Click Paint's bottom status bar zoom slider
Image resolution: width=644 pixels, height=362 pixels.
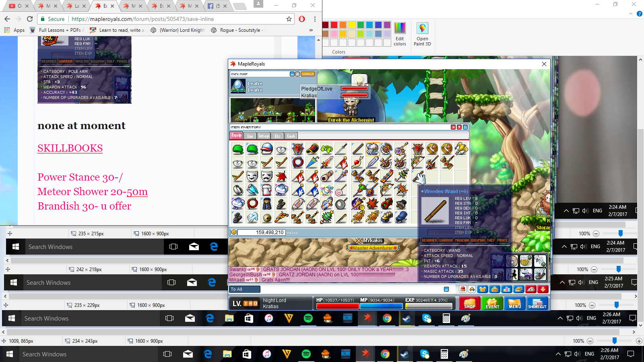pos(615,341)
